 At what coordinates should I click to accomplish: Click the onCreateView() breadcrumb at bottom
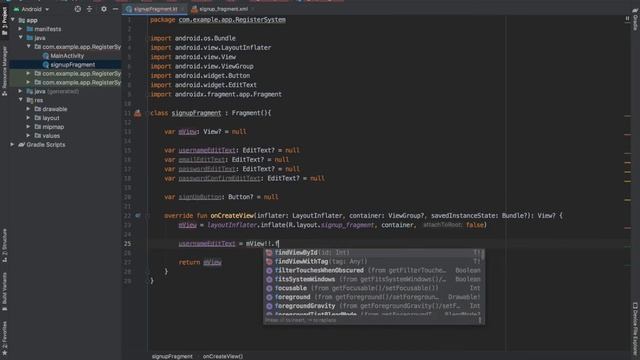tap(223, 356)
